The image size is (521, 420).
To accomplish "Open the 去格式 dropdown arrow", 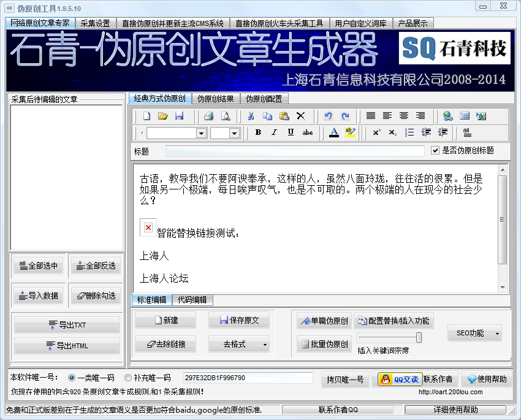I will tap(265, 345).
